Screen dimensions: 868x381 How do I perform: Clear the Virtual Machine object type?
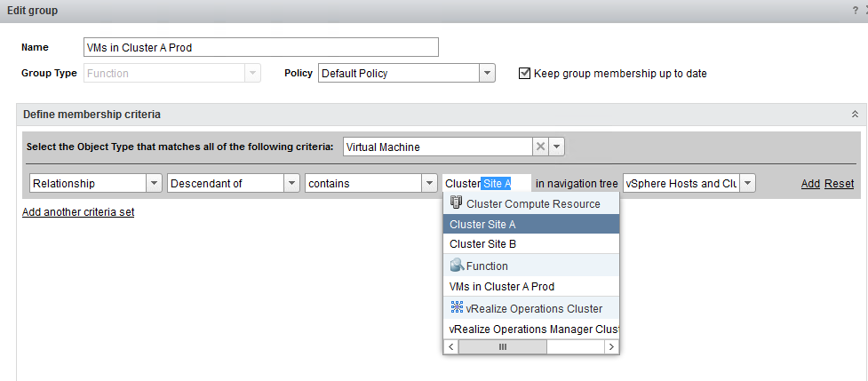point(539,147)
